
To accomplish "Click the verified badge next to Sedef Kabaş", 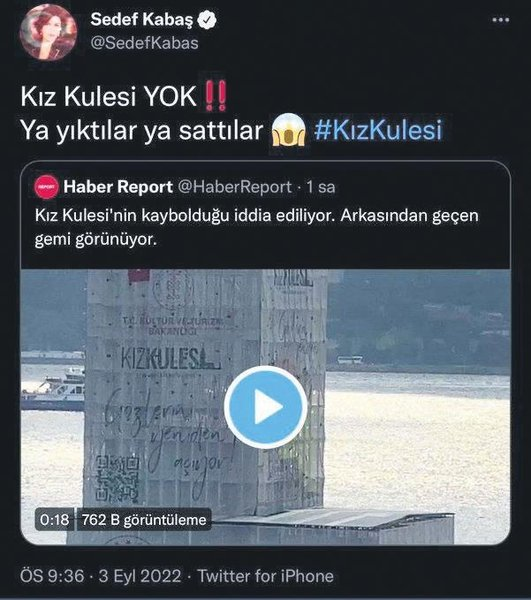I will coord(207,20).
